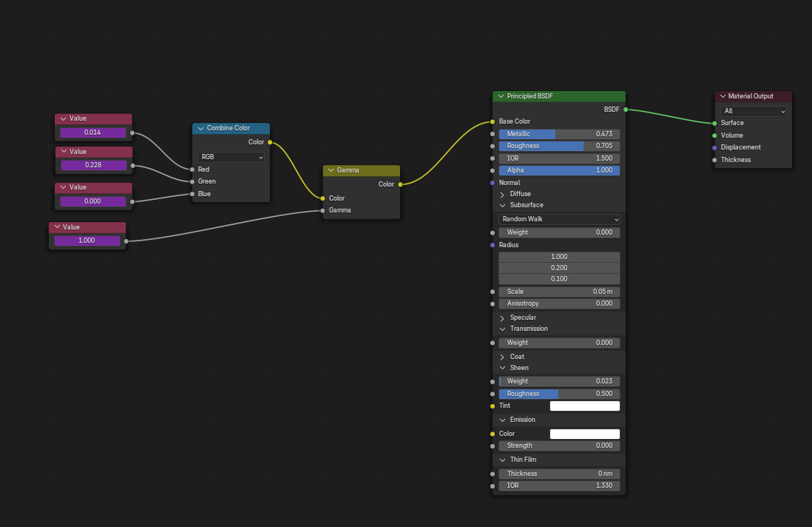Click the Sheen Tint white color swatch

[x=585, y=406]
